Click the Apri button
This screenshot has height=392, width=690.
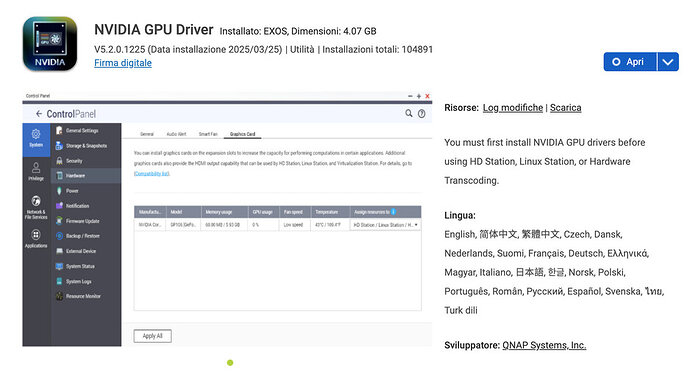point(630,62)
